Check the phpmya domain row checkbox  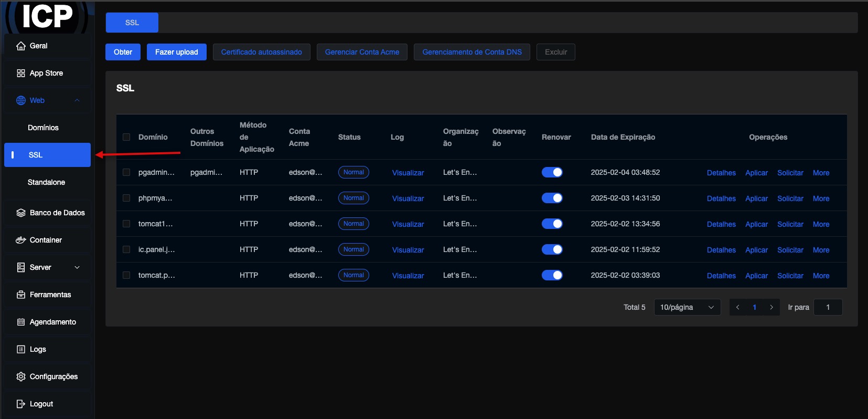tap(126, 198)
